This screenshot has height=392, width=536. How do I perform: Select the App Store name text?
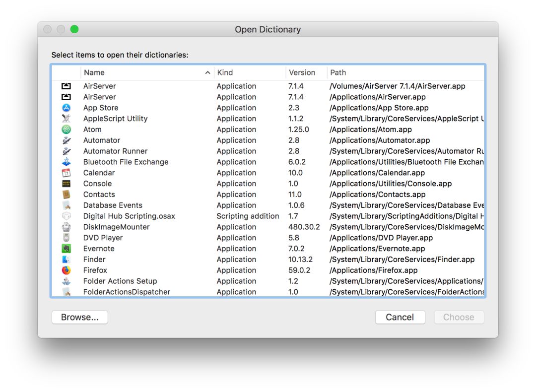pos(101,108)
